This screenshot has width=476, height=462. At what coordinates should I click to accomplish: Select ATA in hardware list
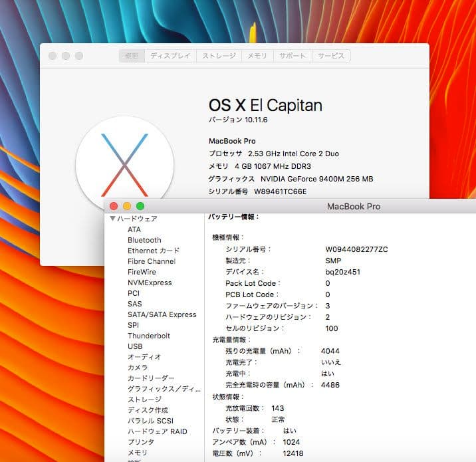click(134, 229)
